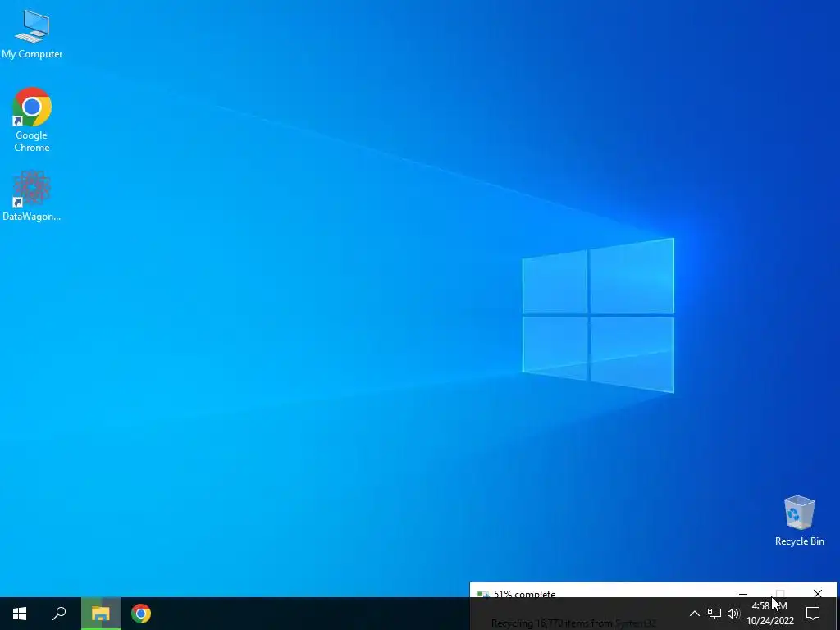This screenshot has height=630, width=840.
Task: Open File Explorer from the taskbar
Action: pyautogui.click(x=101, y=614)
